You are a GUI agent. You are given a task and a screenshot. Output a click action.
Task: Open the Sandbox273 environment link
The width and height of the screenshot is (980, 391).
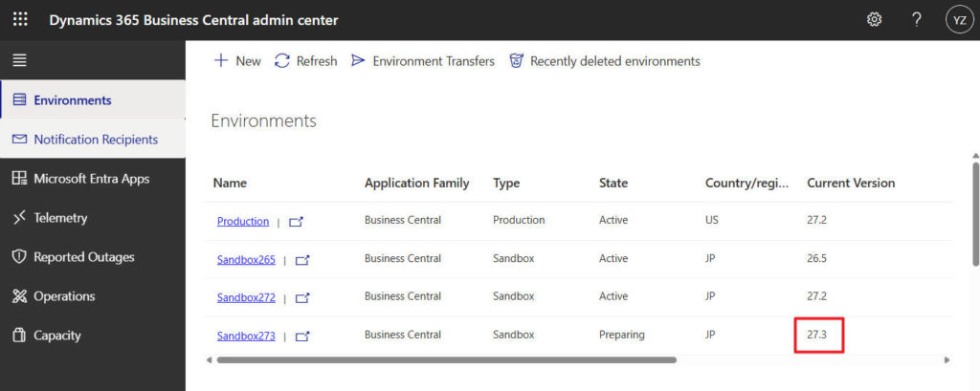click(x=246, y=336)
